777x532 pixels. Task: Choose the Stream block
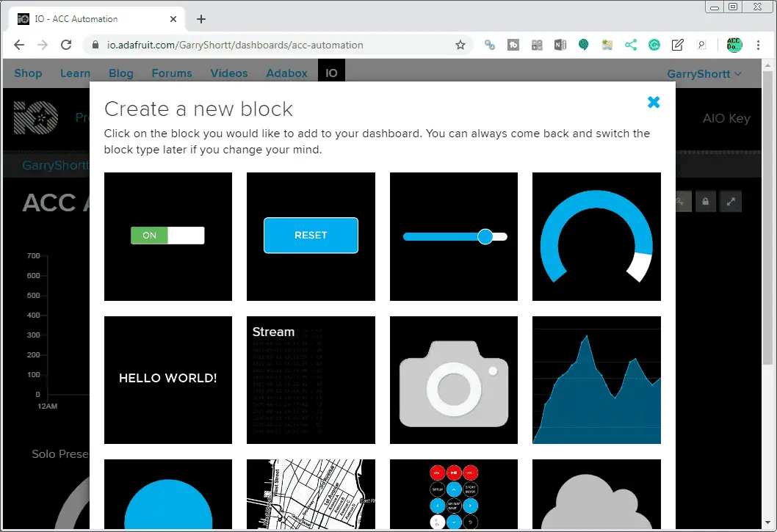click(x=311, y=380)
